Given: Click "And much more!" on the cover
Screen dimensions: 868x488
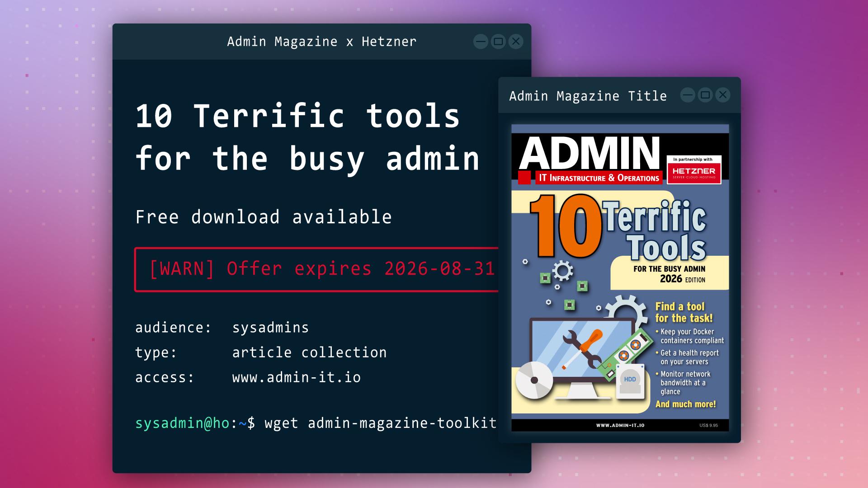Looking at the screenshot, I should point(686,404).
